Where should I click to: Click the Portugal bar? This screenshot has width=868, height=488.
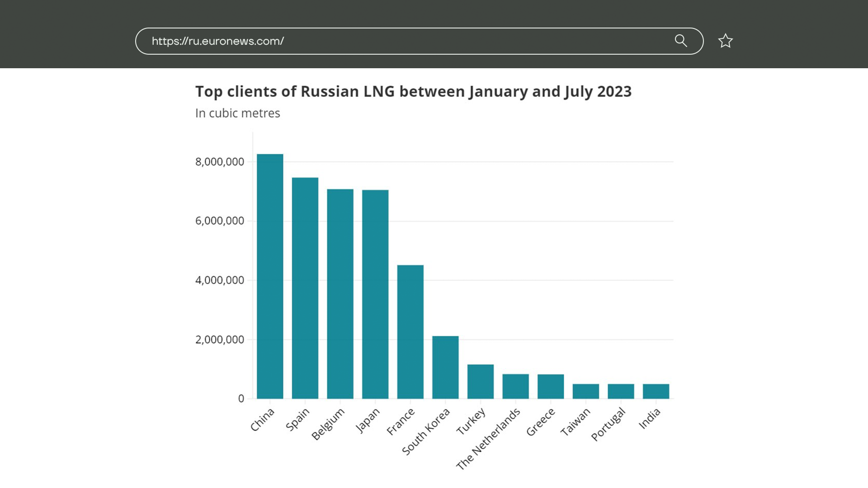coord(621,391)
